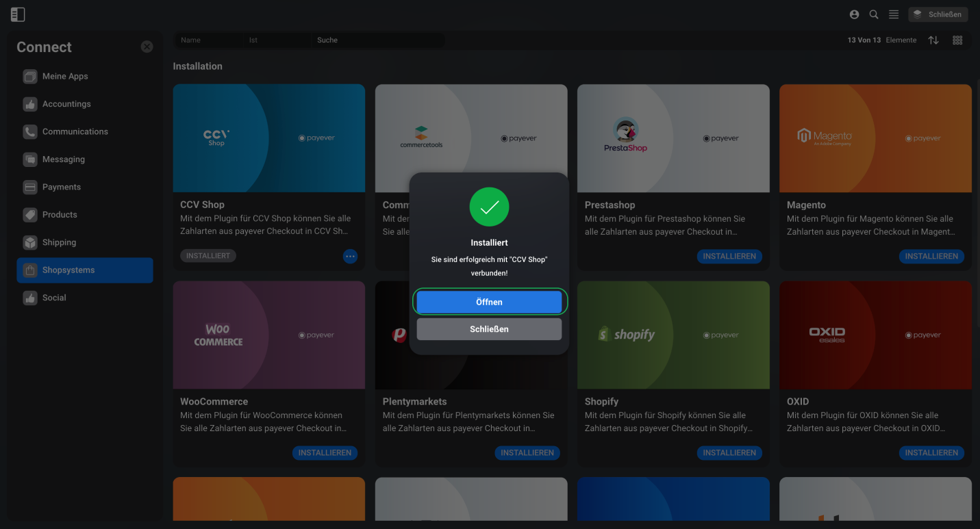Close the Connect sidebar panel

147,47
